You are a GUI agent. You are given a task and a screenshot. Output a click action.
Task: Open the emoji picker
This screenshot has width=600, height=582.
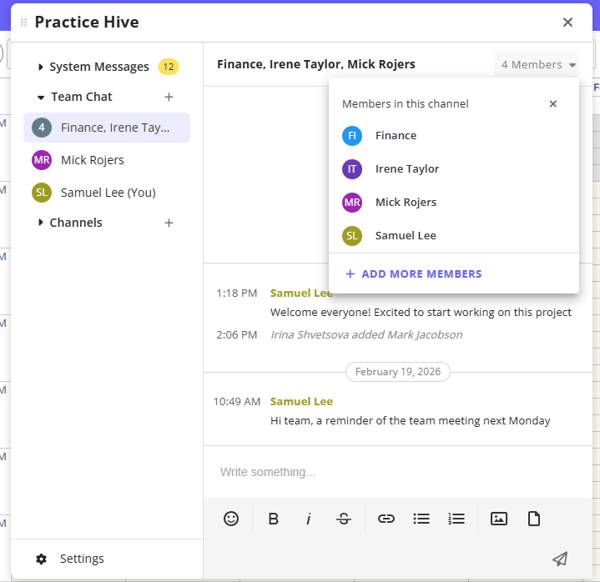click(x=231, y=518)
